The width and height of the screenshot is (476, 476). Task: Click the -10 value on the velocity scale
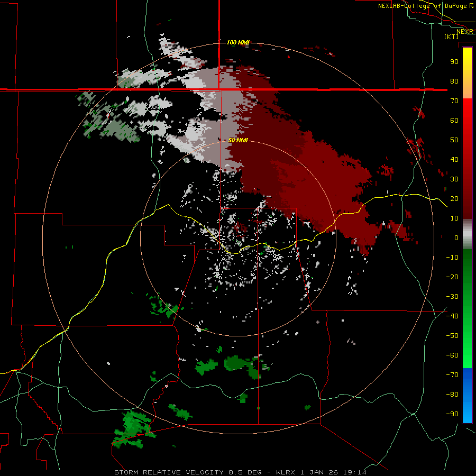coord(452,258)
